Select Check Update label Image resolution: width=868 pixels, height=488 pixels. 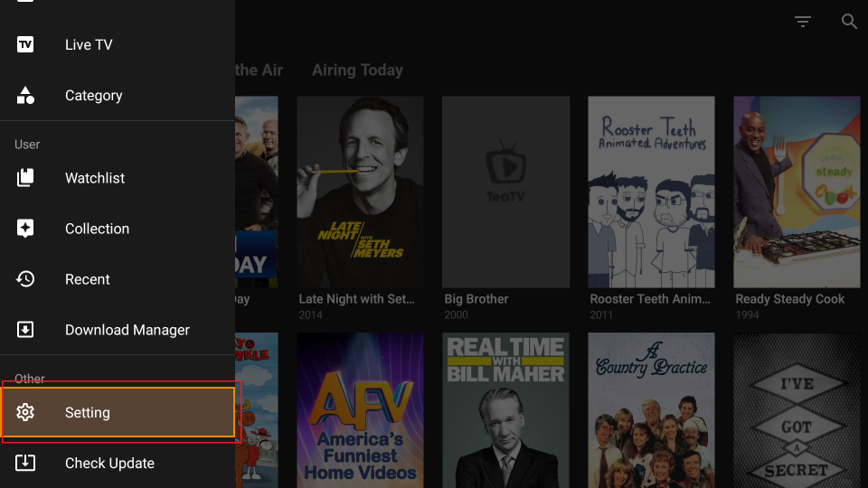coord(109,463)
